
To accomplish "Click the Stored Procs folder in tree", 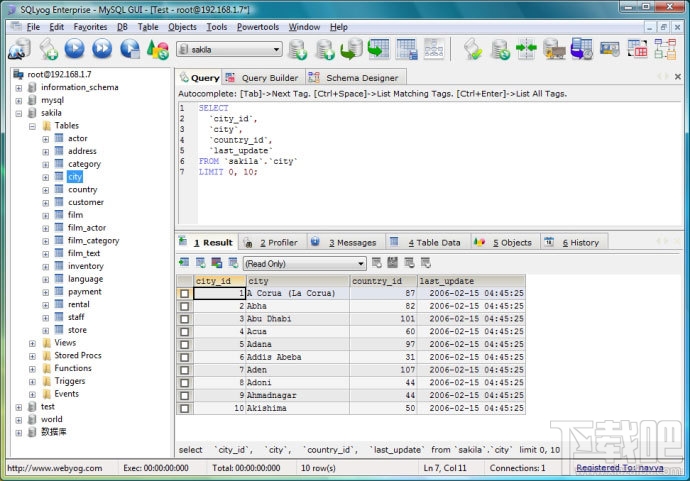I will [x=77, y=355].
